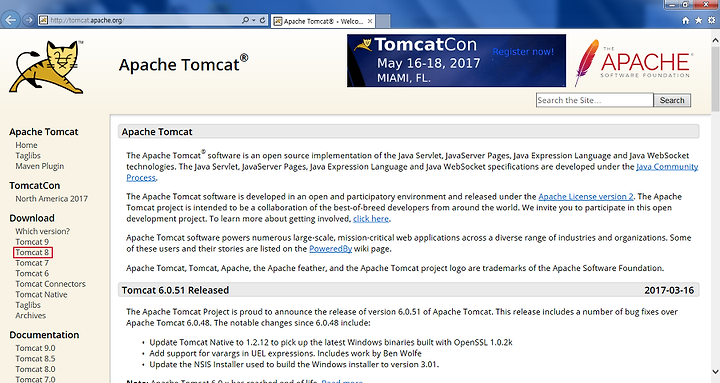Open the Maven Plugin sidebar link
This screenshot has height=383, width=720.
pos(40,166)
